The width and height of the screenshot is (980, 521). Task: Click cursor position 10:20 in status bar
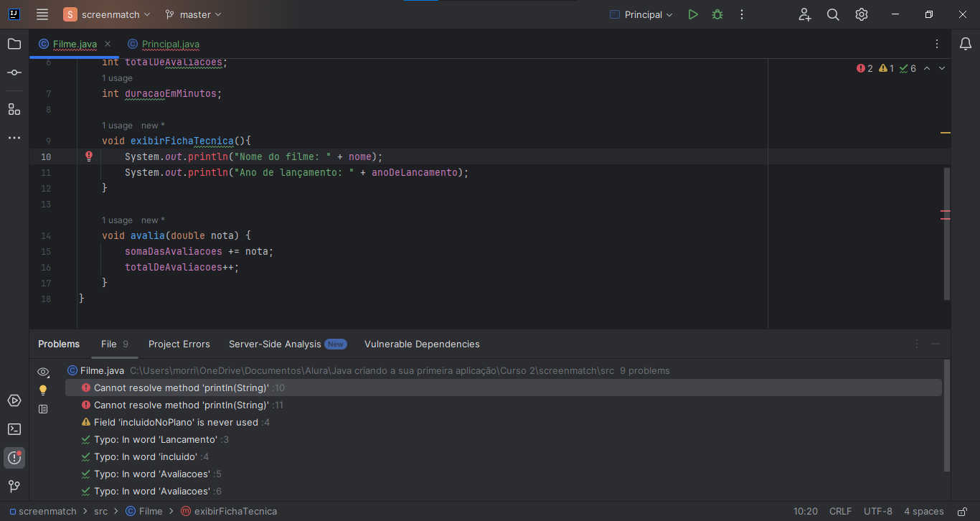pos(806,512)
